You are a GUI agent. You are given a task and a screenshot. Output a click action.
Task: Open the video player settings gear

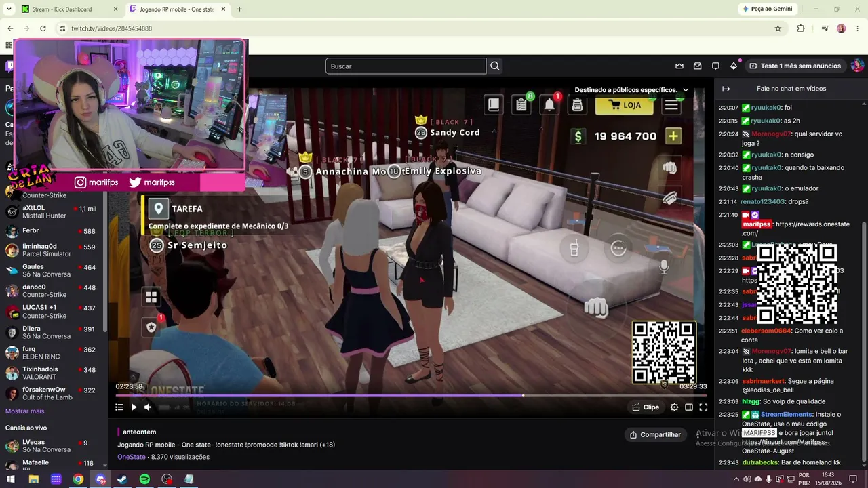pos(674,407)
